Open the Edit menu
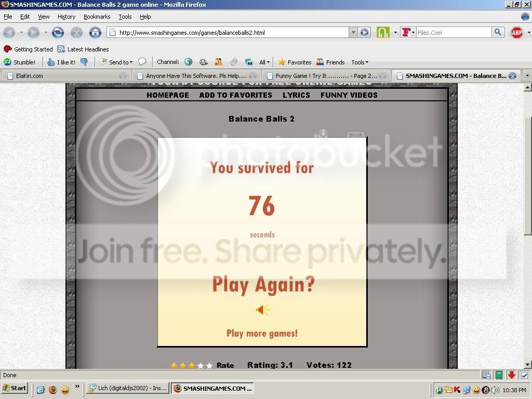The height and width of the screenshot is (399, 532). (25, 17)
